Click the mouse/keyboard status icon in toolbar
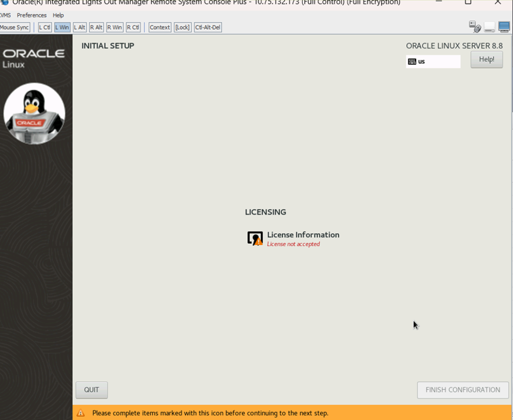 pyautogui.click(x=475, y=27)
